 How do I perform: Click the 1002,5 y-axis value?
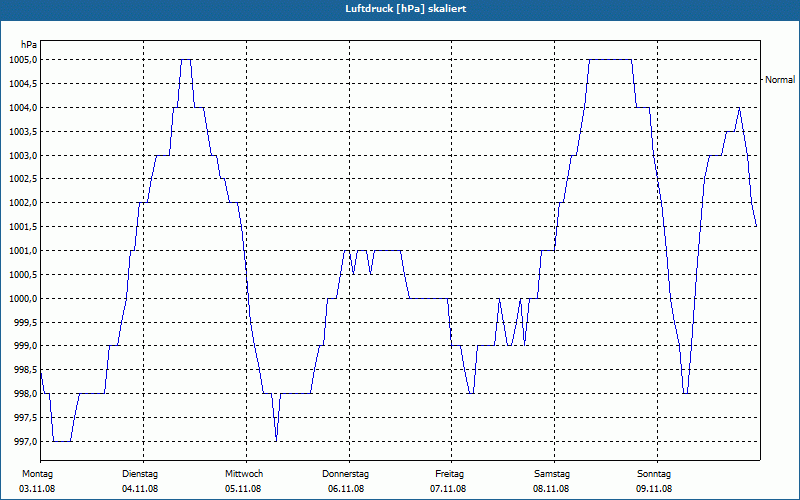(23, 179)
